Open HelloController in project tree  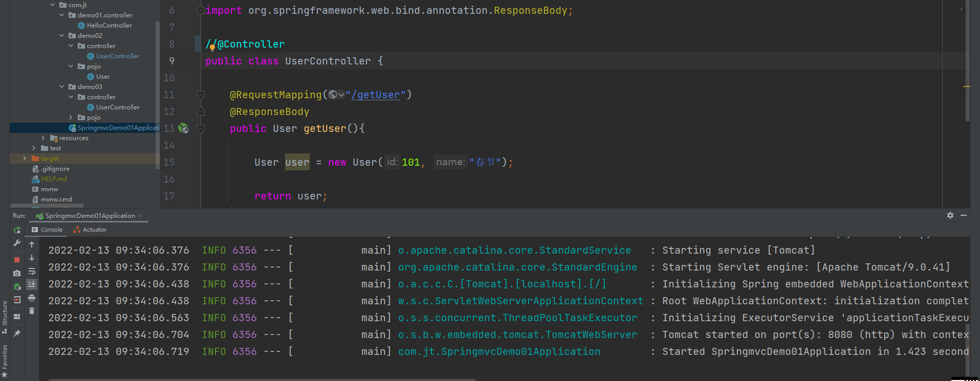coord(109,26)
